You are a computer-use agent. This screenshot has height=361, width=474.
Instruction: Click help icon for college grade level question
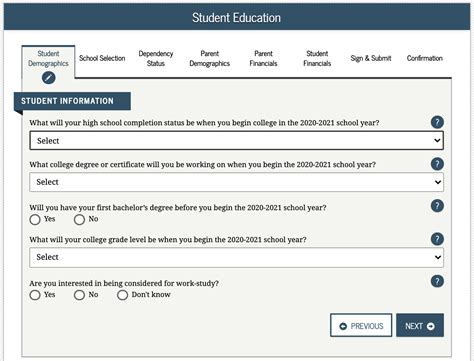point(437,239)
